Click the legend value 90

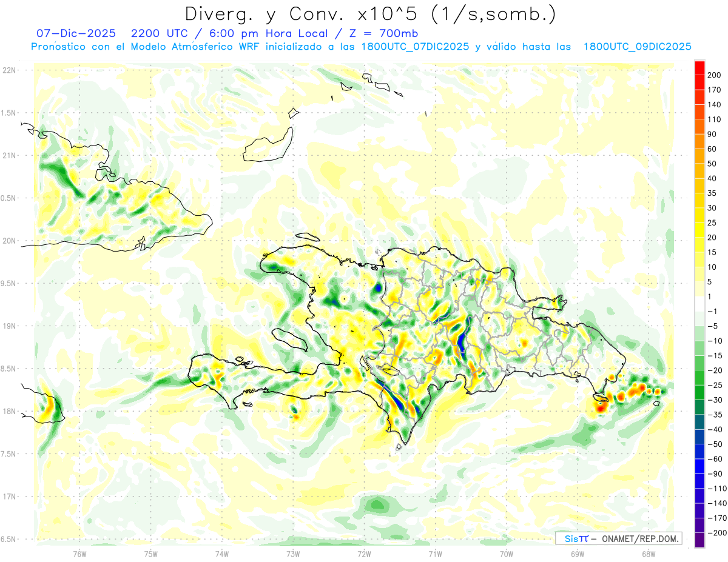coord(713,134)
